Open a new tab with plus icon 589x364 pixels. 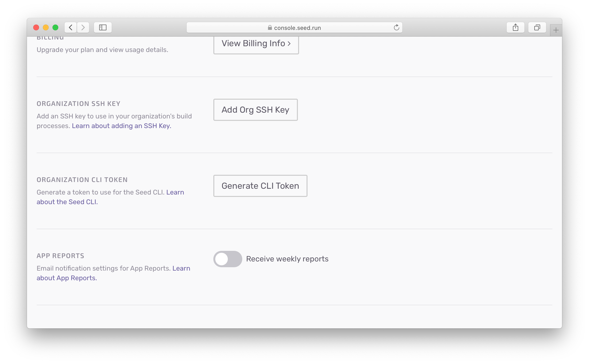(556, 30)
